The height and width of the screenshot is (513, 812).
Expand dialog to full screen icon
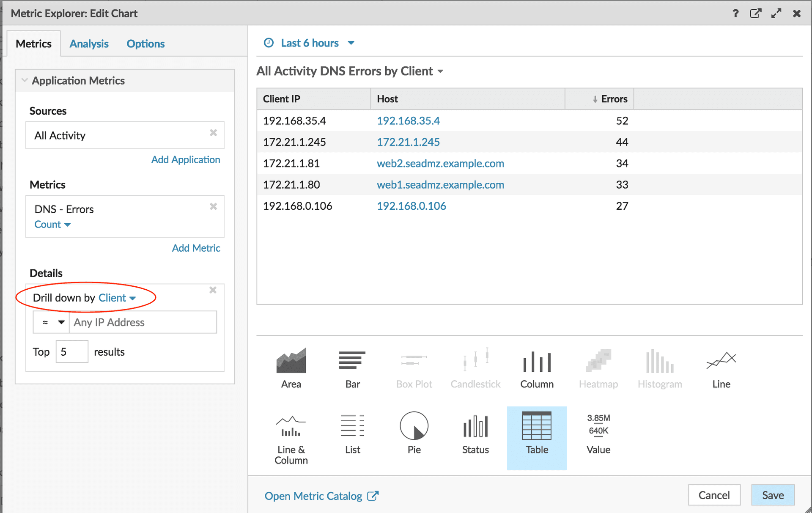(x=776, y=14)
